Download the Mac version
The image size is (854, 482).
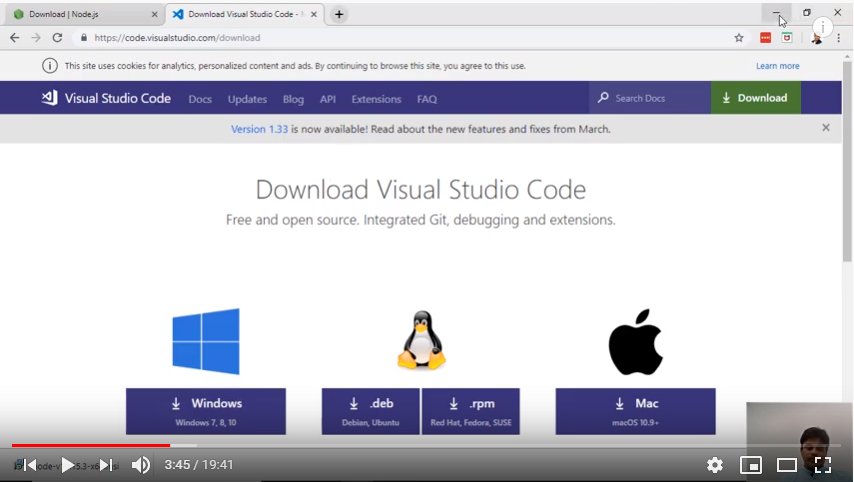coord(635,410)
